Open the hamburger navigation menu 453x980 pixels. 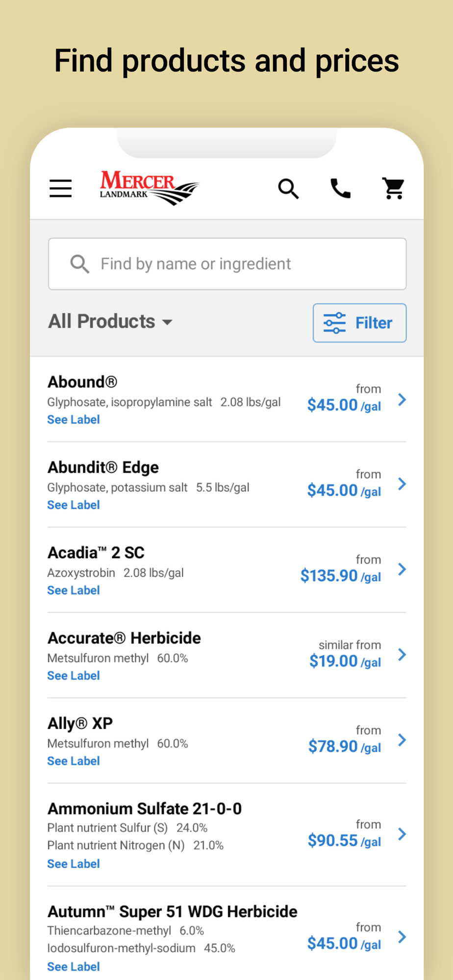61,188
